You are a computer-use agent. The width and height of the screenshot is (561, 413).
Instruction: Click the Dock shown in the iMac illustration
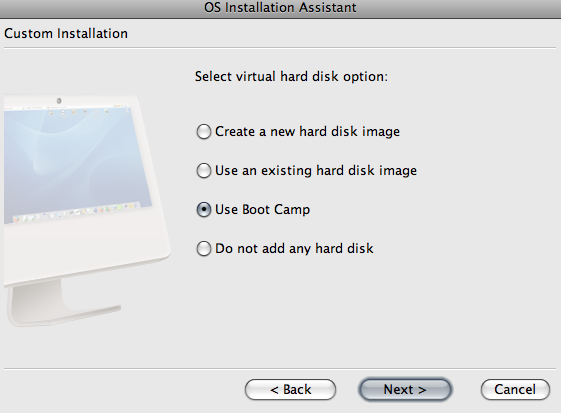click(76, 212)
